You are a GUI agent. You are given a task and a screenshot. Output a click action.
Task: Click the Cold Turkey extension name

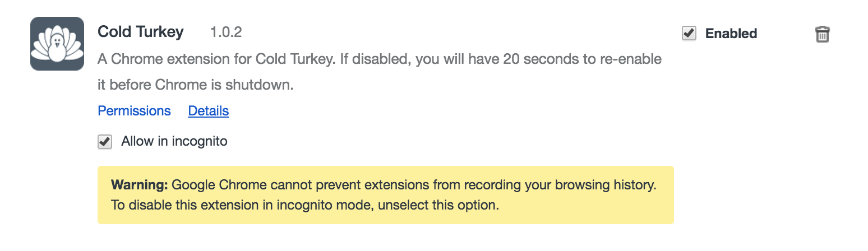coord(140,32)
